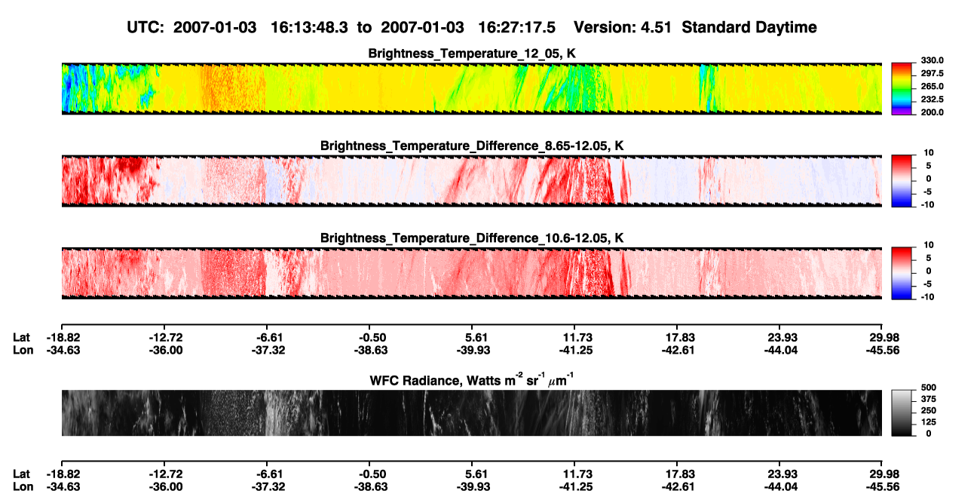Click the 200.0 colorbar tick label
This screenshot has height=503, width=980.
tap(932, 112)
